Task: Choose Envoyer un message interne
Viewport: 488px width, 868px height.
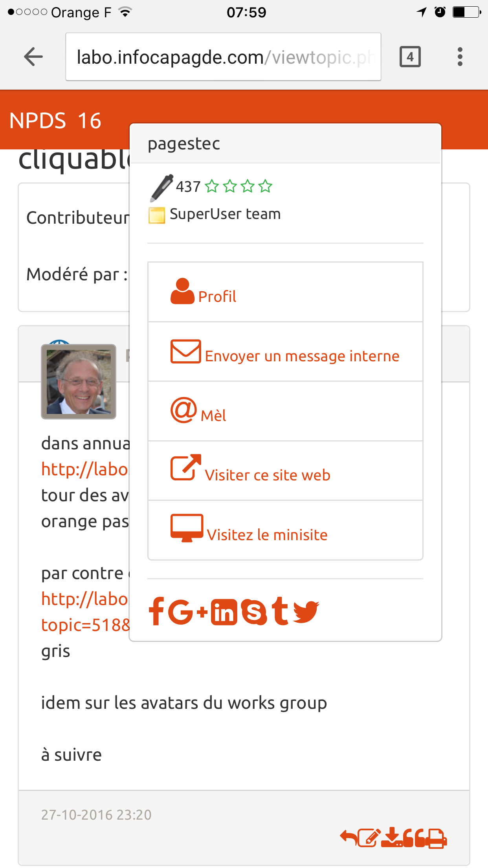Action: [x=285, y=351]
